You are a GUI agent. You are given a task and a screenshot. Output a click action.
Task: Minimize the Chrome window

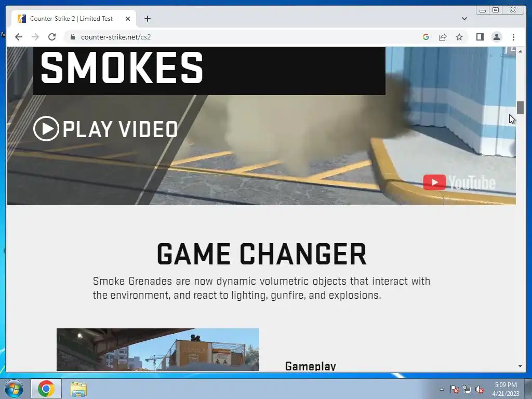483,10
